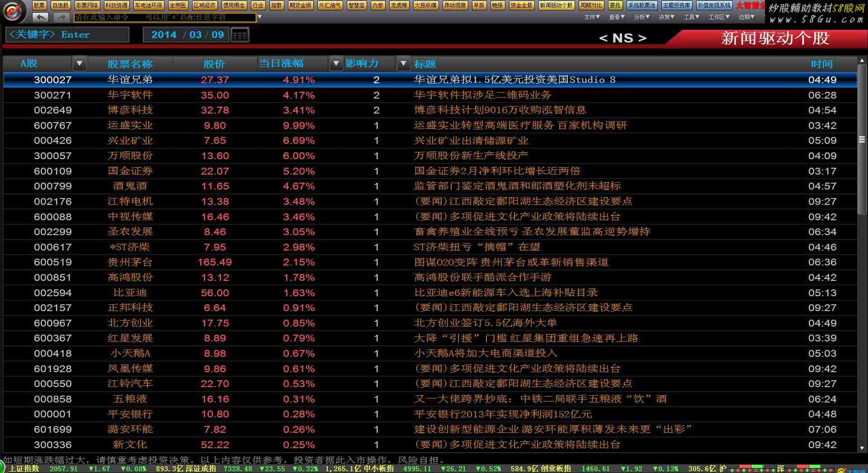Open the 文件 menu
The image size is (868, 473).
tap(592, 17)
